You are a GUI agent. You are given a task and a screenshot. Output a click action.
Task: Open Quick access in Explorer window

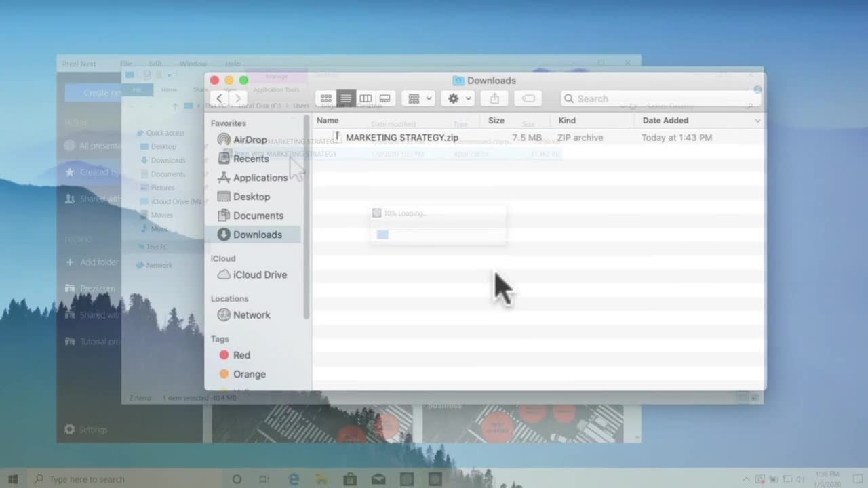pos(161,133)
